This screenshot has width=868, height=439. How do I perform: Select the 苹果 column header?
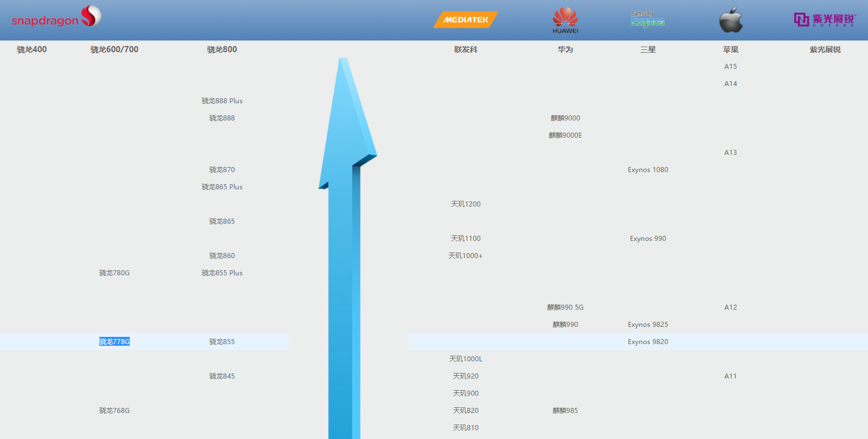click(730, 49)
